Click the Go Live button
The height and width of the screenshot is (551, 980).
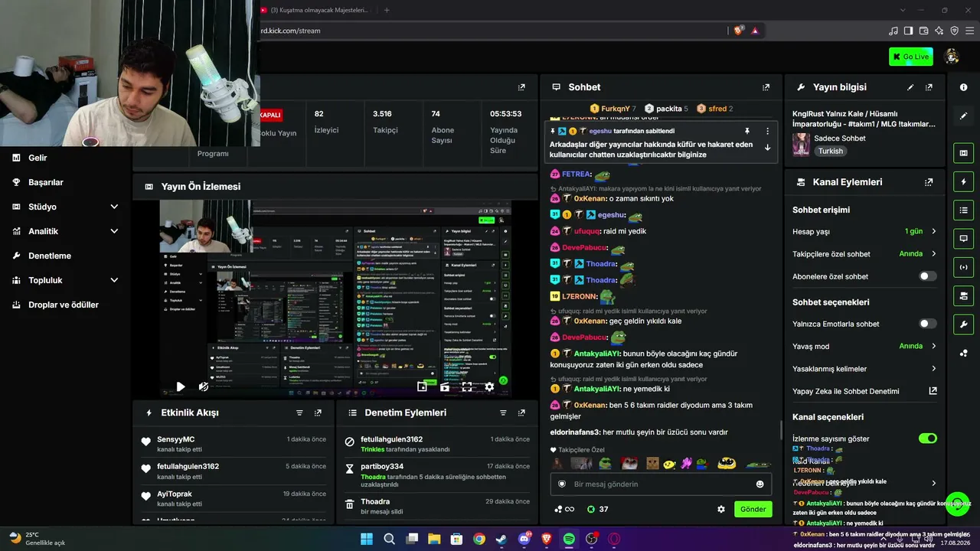(911, 57)
